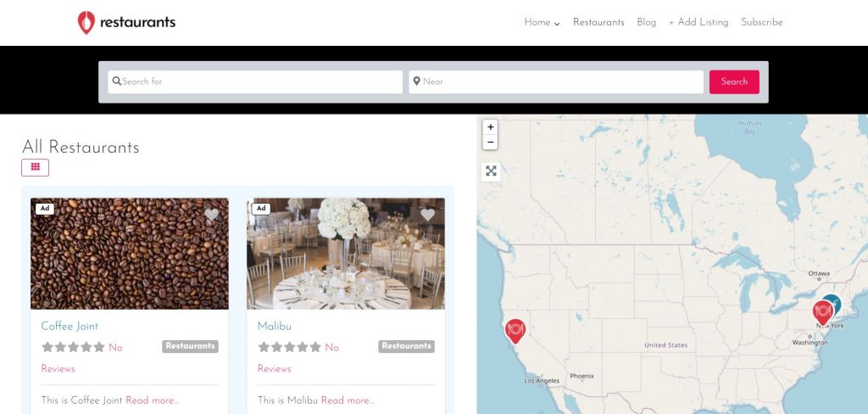Viewport: 868px width, 414px height.
Task: Click the restaurants logo icon
Action: (86, 23)
